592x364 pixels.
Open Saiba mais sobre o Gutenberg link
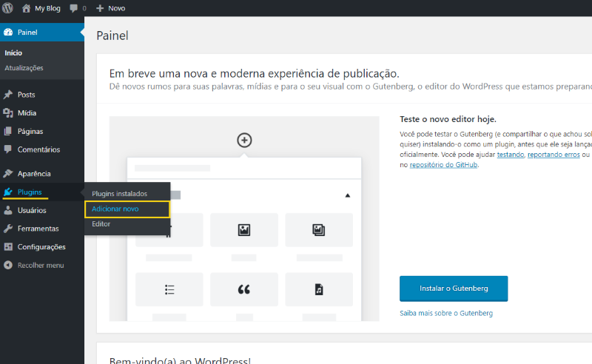tap(446, 313)
